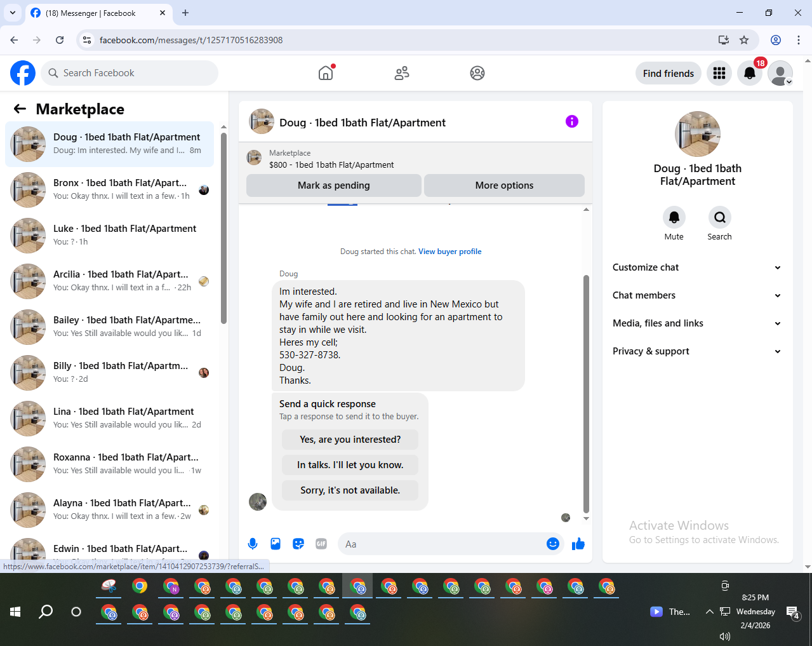Click the browser back arrow

(x=14, y=40)
